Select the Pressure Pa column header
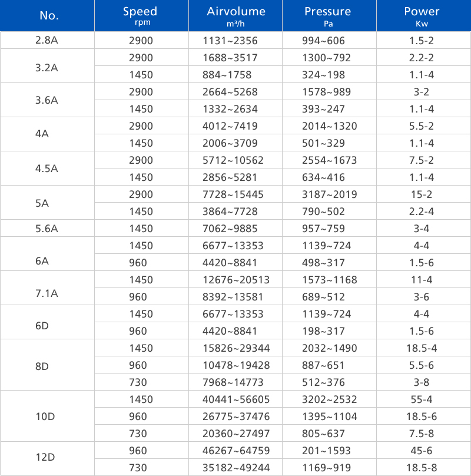 coord(328,16)
